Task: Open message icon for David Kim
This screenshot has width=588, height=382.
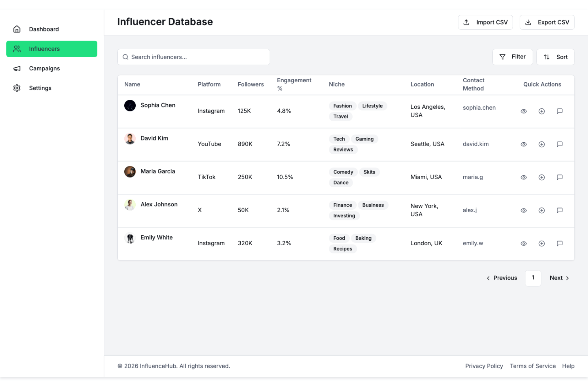Action: pos(559,144)
